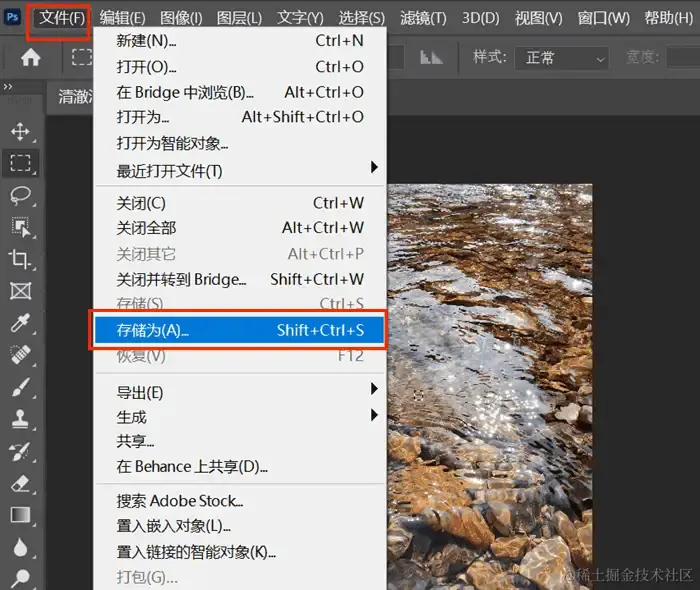The width and height of the screenshot is (700, 590).
Task: Open the 滤镜(T) menu
Action: pyautogui.click(x=423, y=18)
